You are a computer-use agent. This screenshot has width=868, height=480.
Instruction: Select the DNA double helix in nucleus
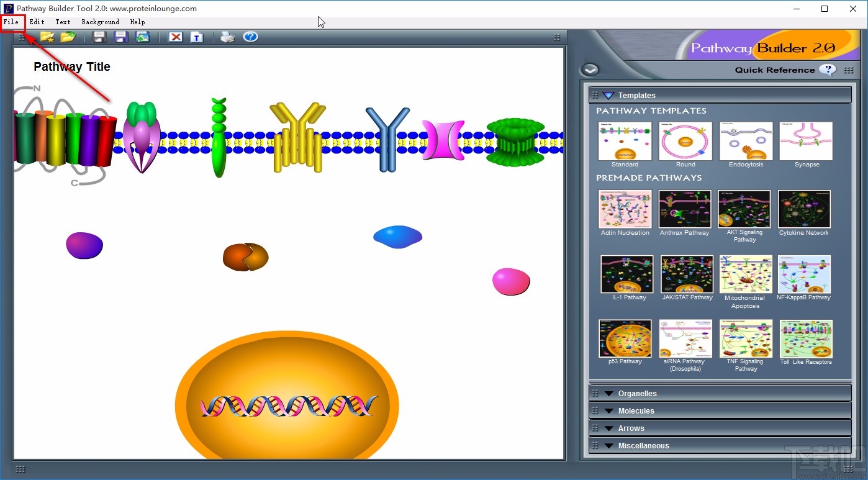click(x=289, y=406)
